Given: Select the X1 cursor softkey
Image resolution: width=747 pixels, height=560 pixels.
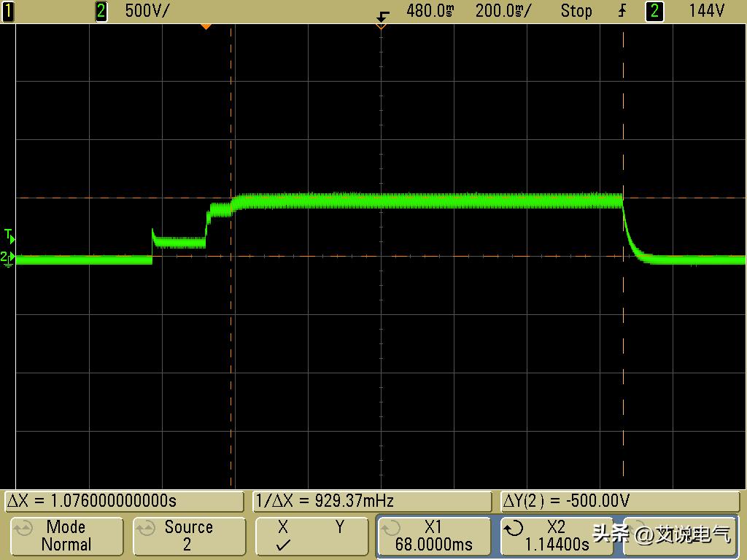Looking at the screenshot, I should click(434, 536).
